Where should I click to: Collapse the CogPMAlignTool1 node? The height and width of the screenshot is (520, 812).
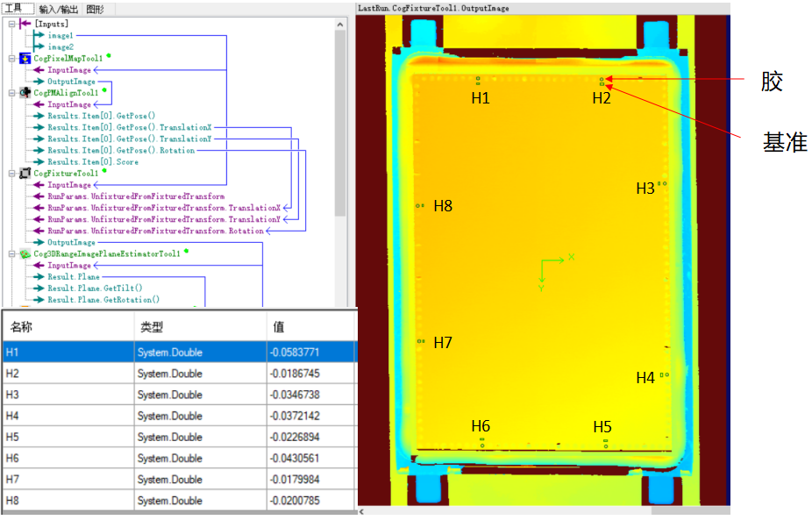click(x=11, y=93)
